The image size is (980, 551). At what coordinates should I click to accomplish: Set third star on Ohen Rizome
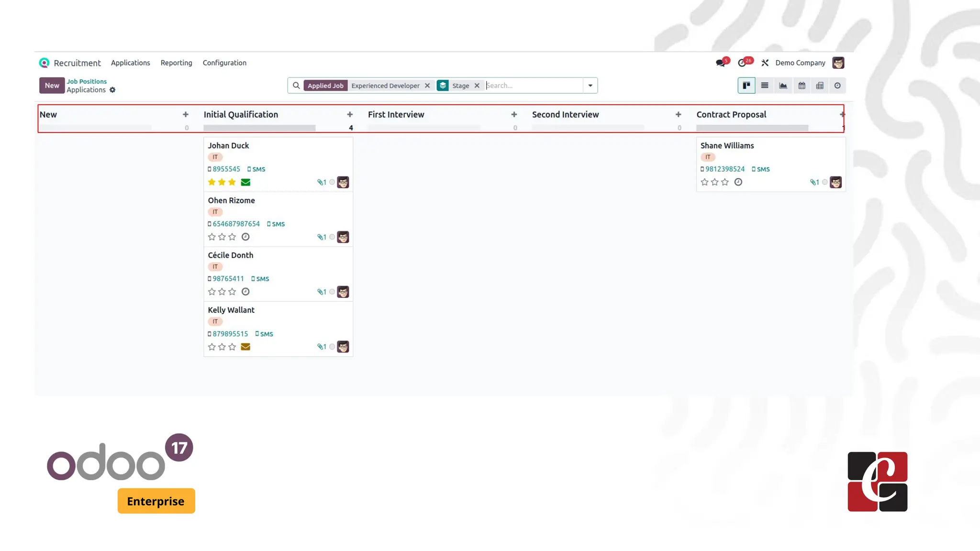pyautogui.click(x=232, y=237)
